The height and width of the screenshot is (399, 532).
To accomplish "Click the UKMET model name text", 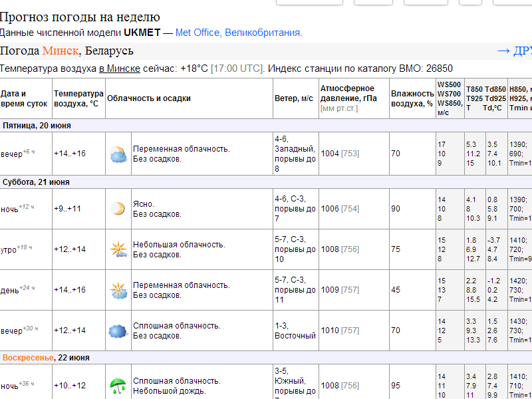I will 142,33.
